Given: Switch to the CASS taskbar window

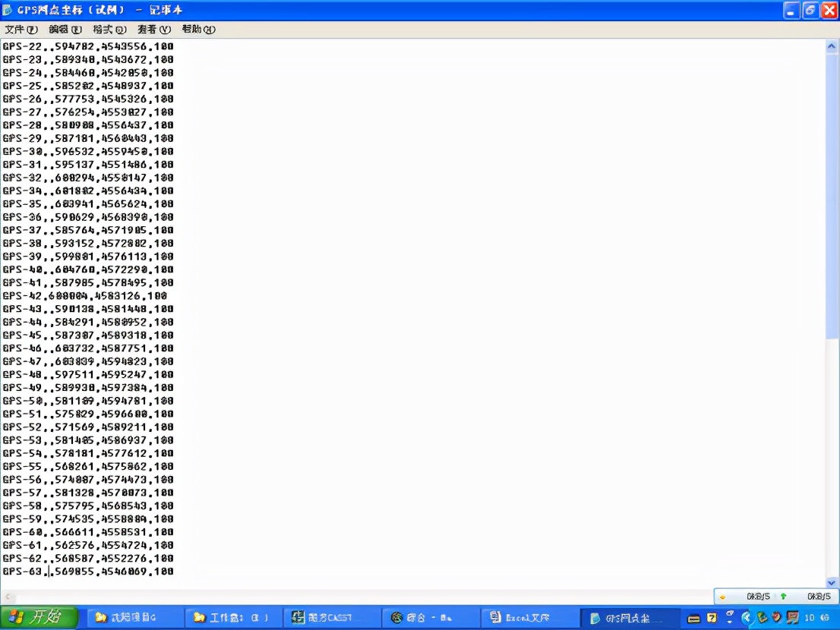Looking at the screenshot, I should click(331, 618).
